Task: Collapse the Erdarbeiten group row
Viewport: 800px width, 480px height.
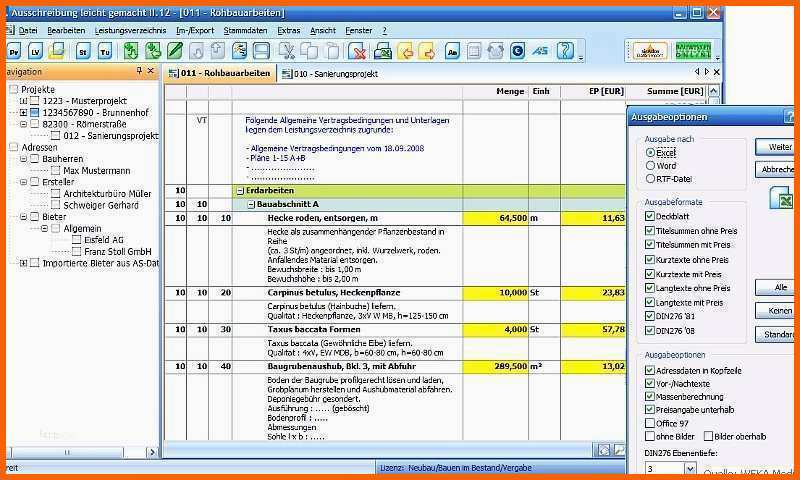Action: point(240,191)
